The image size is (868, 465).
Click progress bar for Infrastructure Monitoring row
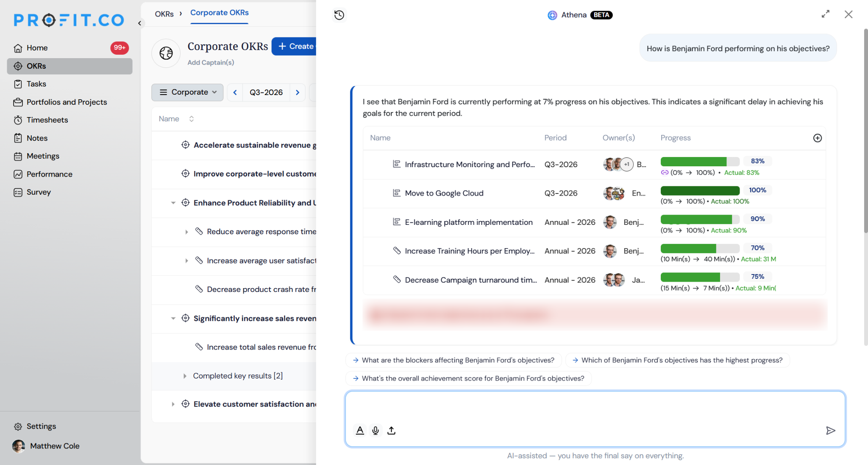tap(700, 161)
